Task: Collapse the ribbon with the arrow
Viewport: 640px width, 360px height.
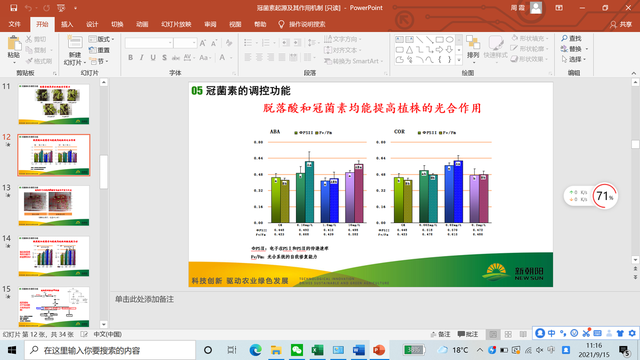Action: [x=633, y=73]
